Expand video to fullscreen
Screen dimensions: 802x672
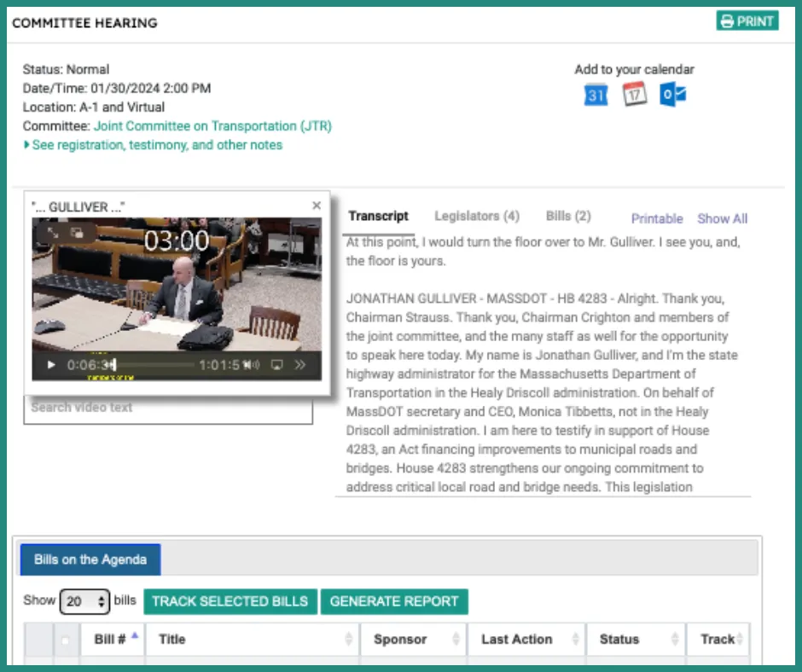53,233
